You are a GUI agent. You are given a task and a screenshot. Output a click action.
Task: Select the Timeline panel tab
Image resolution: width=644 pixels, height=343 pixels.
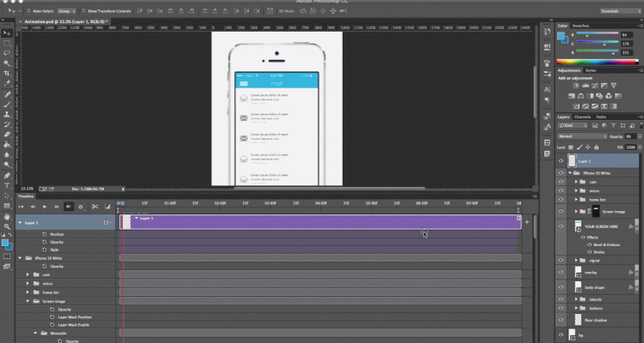point(26,196)
